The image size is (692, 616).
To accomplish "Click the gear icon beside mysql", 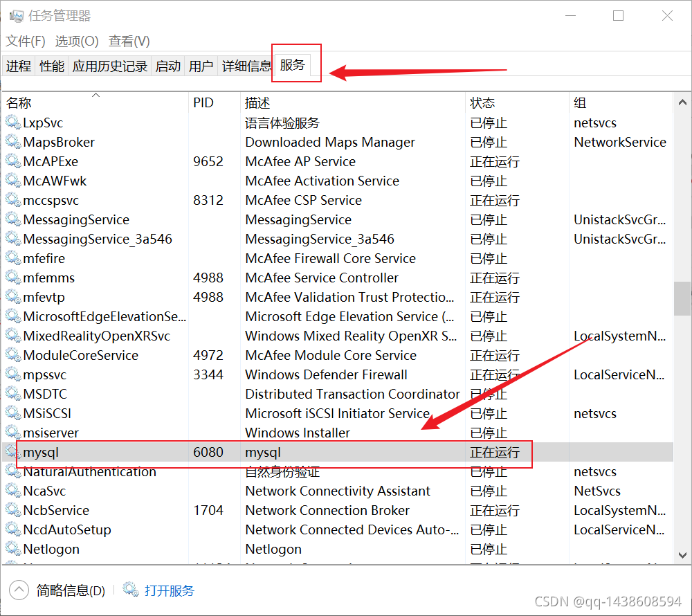I will pyautogui.click(x=12, y=452).
